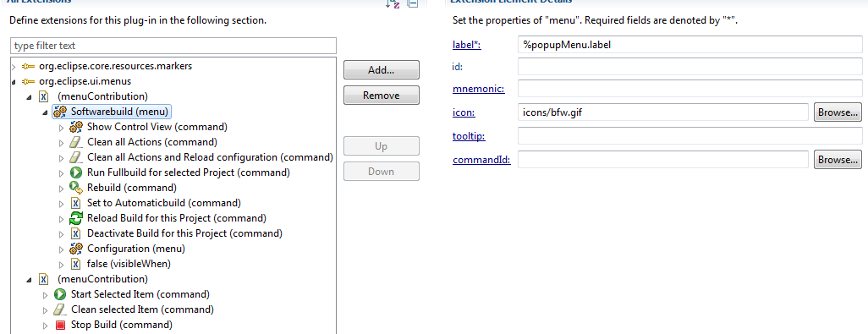Screen dimensions: 868x334
Task: Click the org.eclipse.ui.menus extension icon
Action: click(28, 81)
